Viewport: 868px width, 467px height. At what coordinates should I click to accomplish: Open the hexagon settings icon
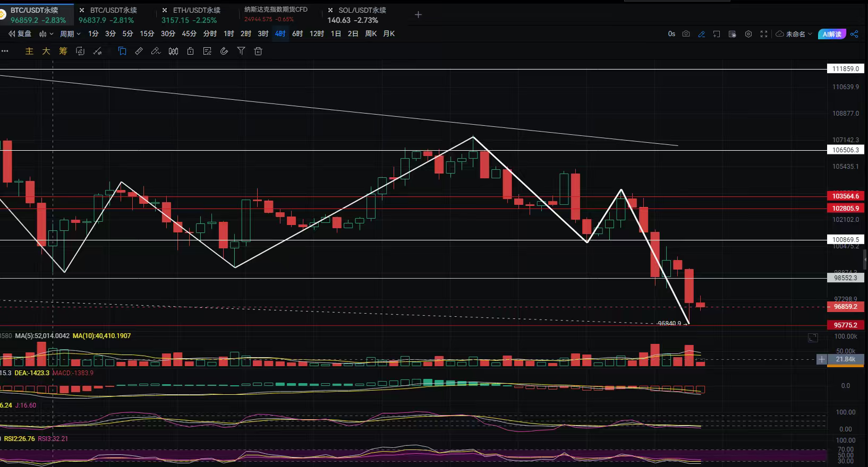tap(748, 34)
